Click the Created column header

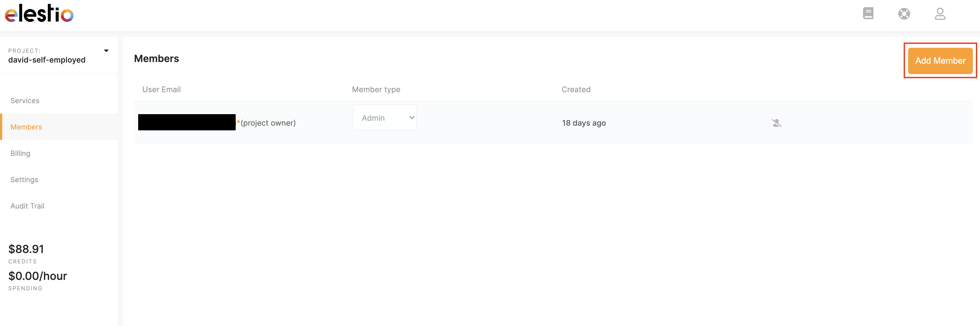(576, 90)
